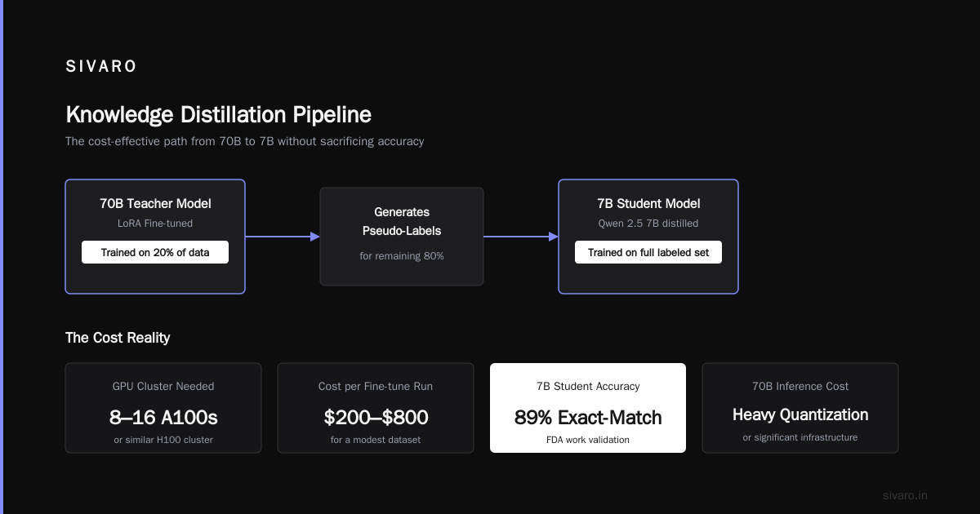Select the GPU Cluster Needed card
The height and width of the screenshot is (514, 980).
(x=163, y=408)
